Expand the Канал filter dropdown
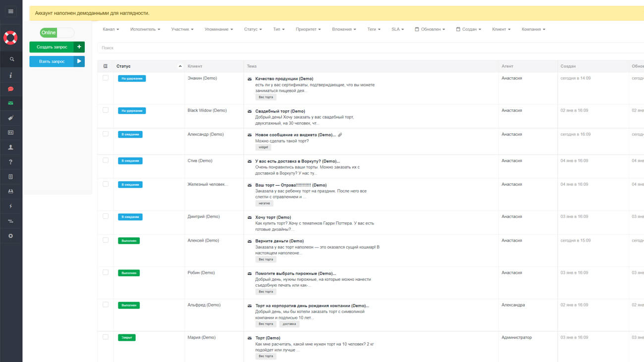The width and height of the screenshot is (644, 362). (110, 29)
